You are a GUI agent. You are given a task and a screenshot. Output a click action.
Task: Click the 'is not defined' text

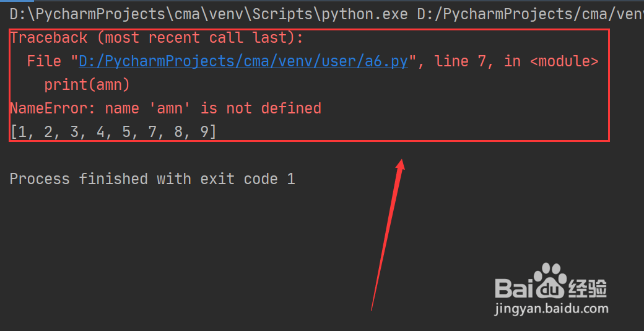tap(261, 108)
